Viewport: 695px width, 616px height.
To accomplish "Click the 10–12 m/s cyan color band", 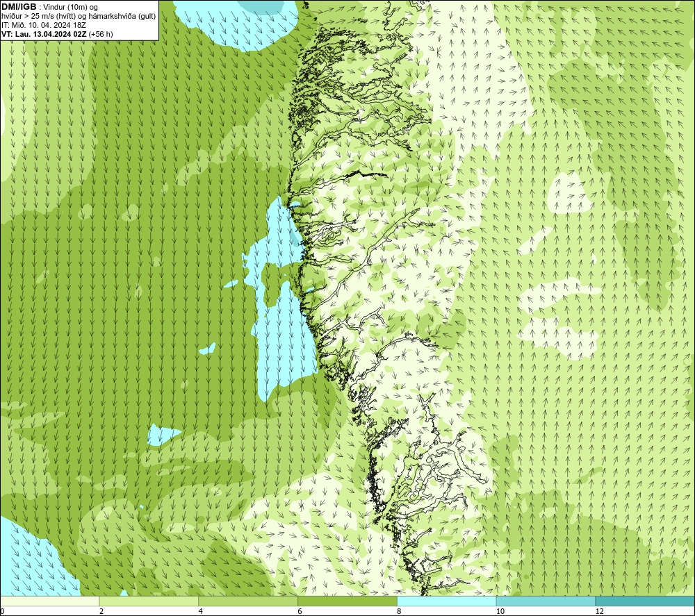I will (546, 601).
